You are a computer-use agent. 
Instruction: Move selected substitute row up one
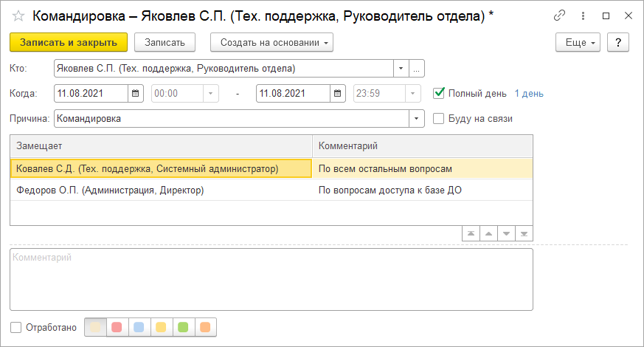[488, 234]
